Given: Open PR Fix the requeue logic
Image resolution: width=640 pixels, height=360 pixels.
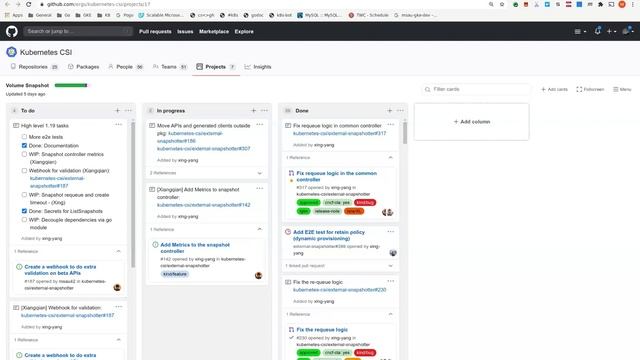Looking at the screenshot, I should coord(322,329).
